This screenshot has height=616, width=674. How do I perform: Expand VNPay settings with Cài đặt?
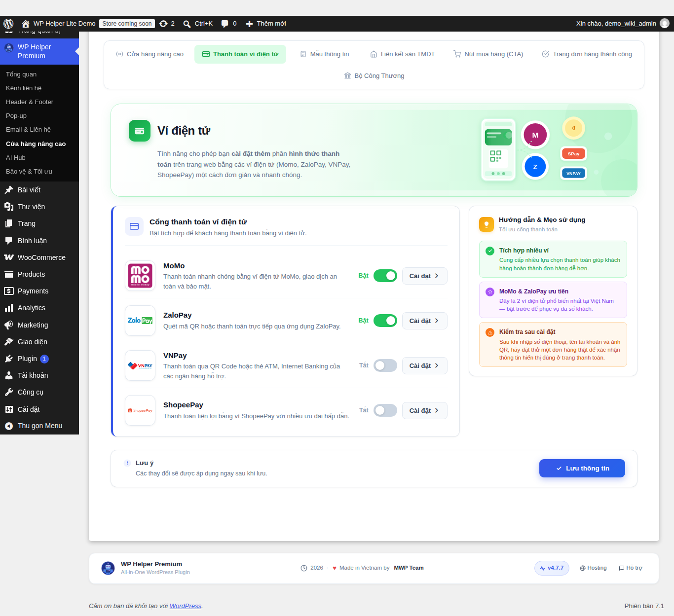[x=425, y=366]
